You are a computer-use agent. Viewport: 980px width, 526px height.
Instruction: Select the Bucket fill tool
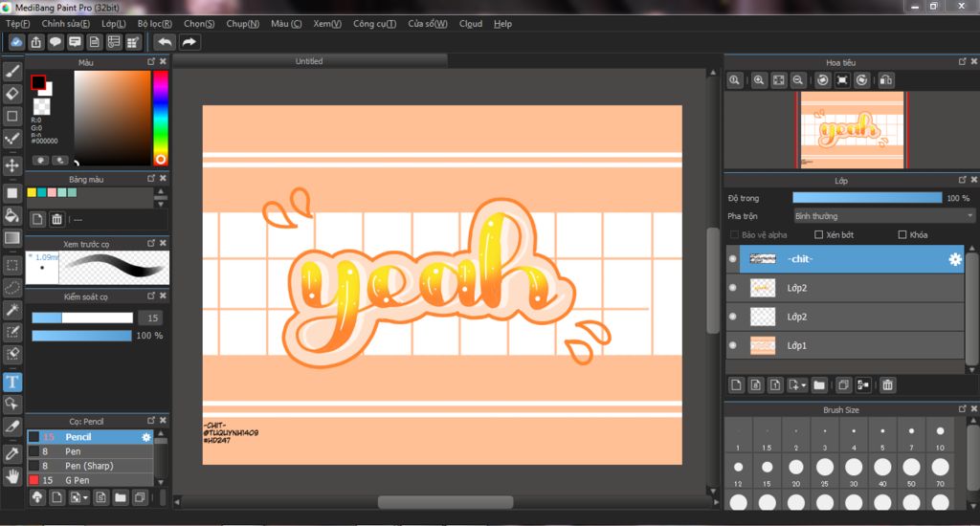click(x=11, y=215)
